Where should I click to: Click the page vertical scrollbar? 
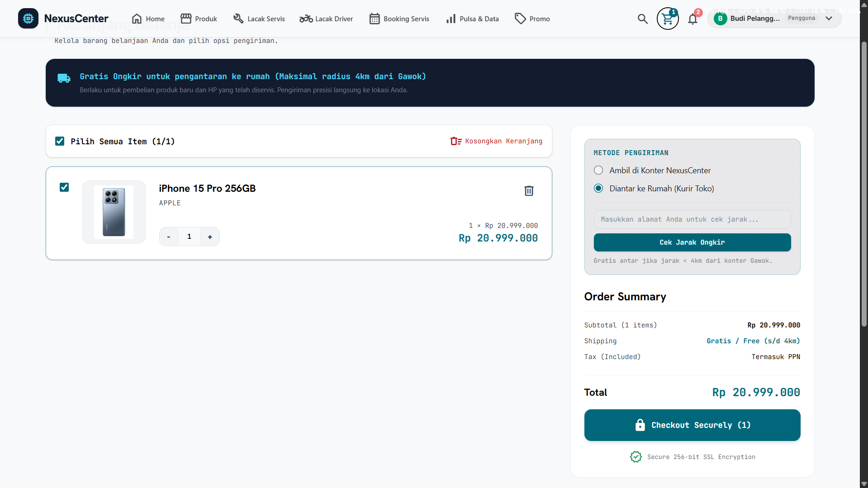864,184
